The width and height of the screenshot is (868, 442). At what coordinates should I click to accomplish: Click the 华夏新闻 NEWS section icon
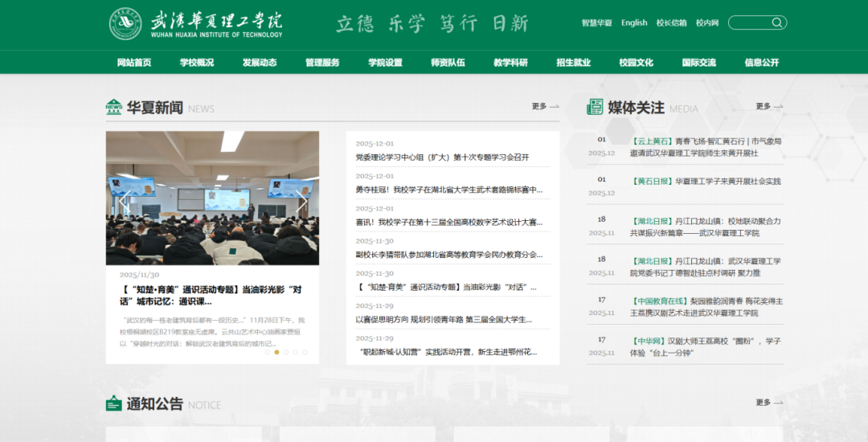114,107
